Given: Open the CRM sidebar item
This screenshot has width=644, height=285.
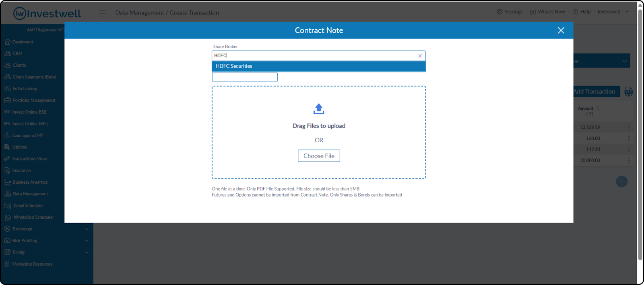Looking at the screenshot, I should 17,53.
